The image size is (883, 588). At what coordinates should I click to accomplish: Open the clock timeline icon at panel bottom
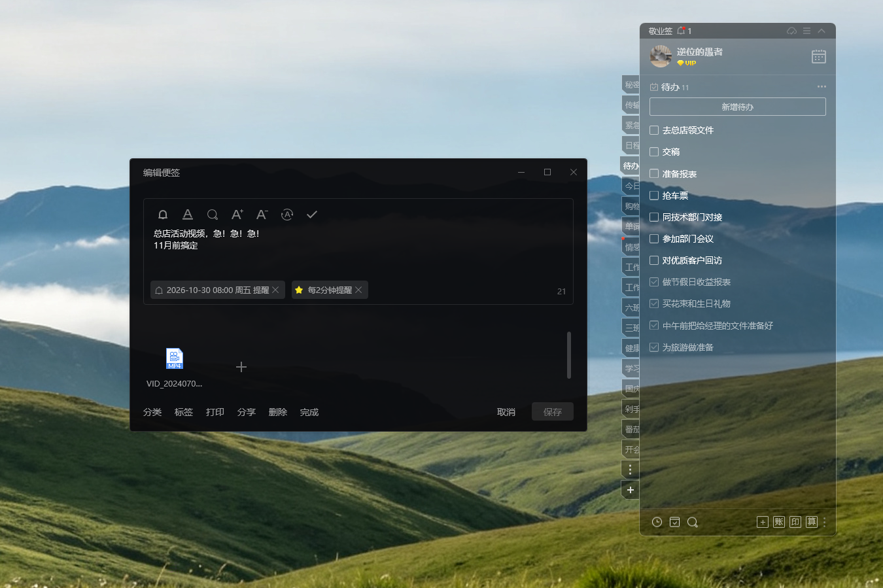click(x=657, y=522)
